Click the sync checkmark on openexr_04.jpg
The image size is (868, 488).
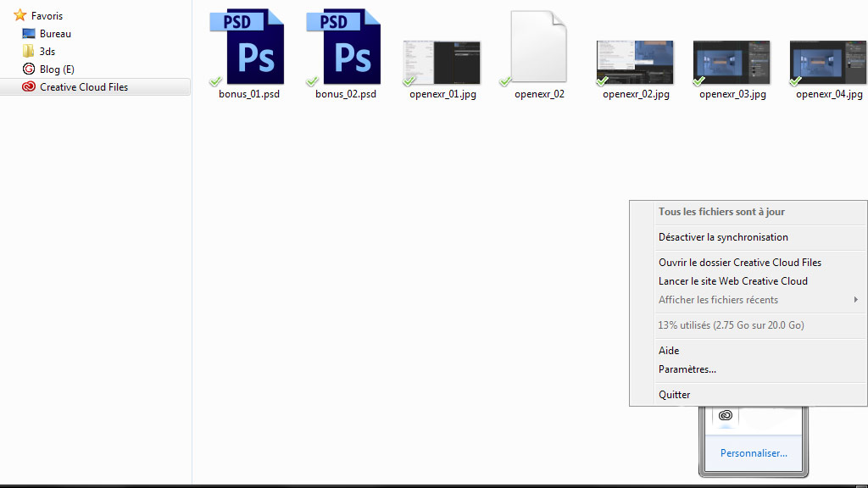[x=795, y=81]
